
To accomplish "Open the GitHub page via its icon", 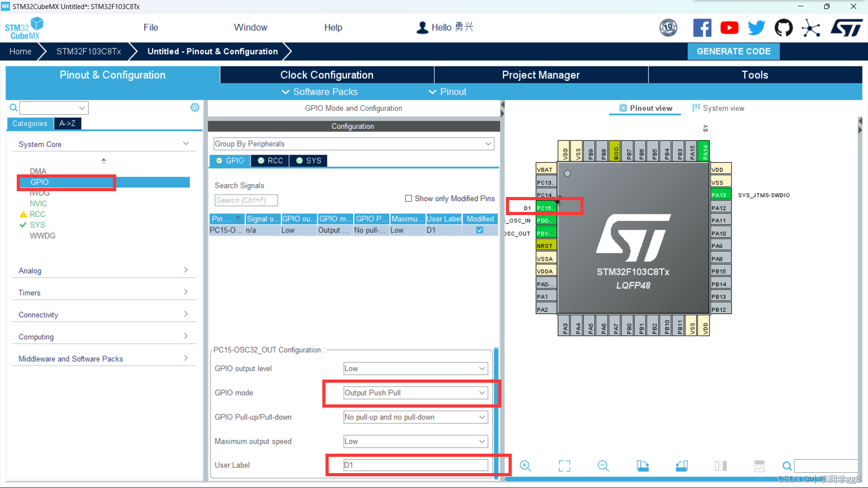I will click(x=783, y=28).
